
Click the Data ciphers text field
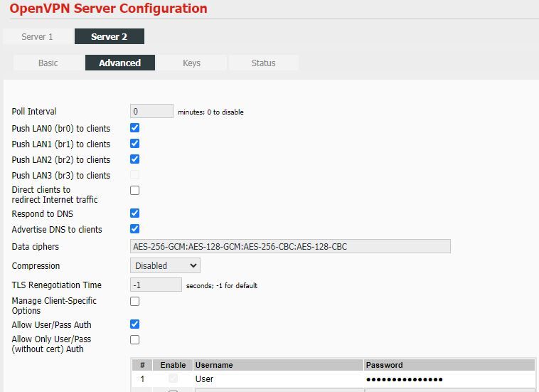(290, 246)
